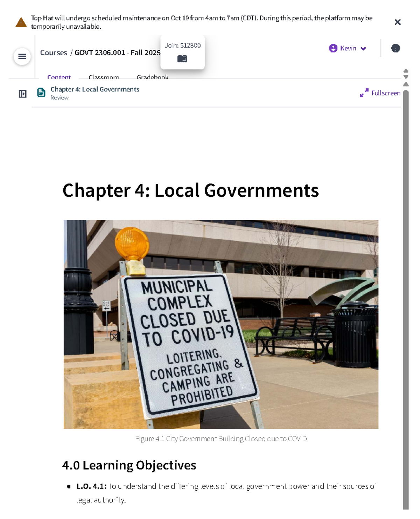Enter Fullscreen mode via the Fullscreen label
The height and width of the screenshot is (519, 420).
coord(386,93)
